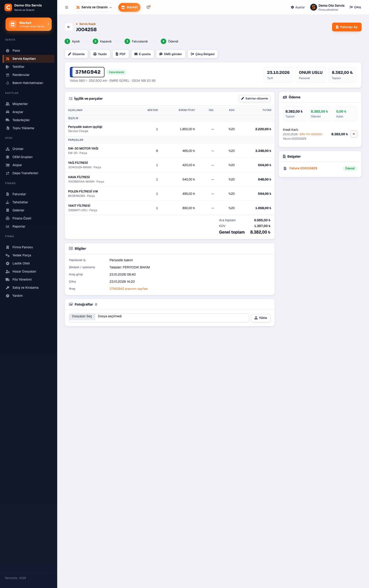Open Pano from the sidebar
The height and width of the screenshot is (588, 369).
coord(29,51)
